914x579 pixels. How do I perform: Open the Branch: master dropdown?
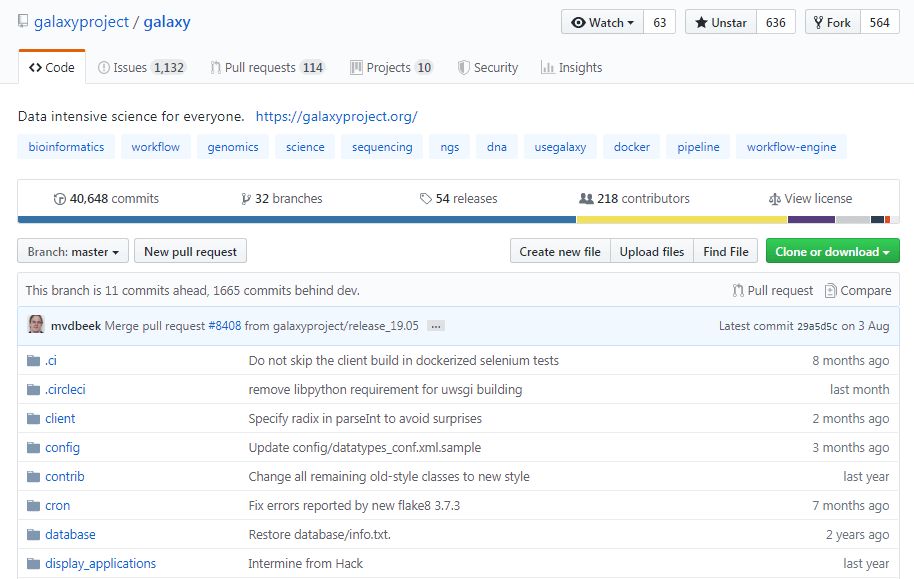(x=73, y=251)
